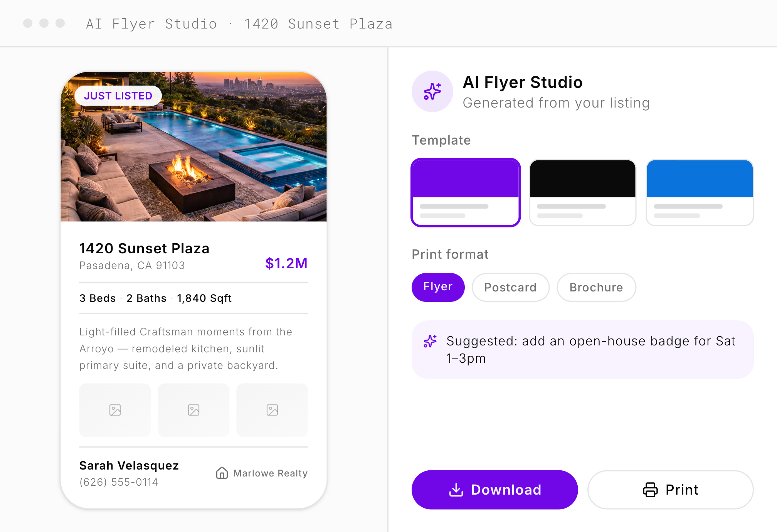Click the middle image placeholder icon

click(193, 410)
